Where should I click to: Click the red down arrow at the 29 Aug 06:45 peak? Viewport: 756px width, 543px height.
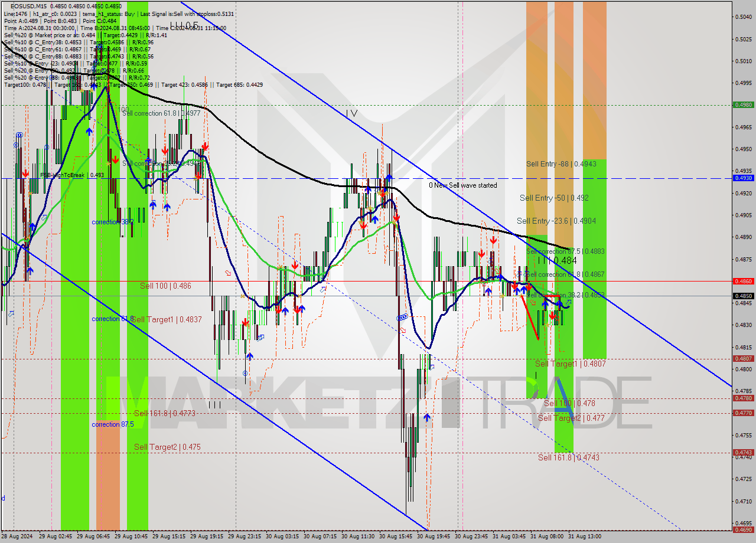pos(115,159)
